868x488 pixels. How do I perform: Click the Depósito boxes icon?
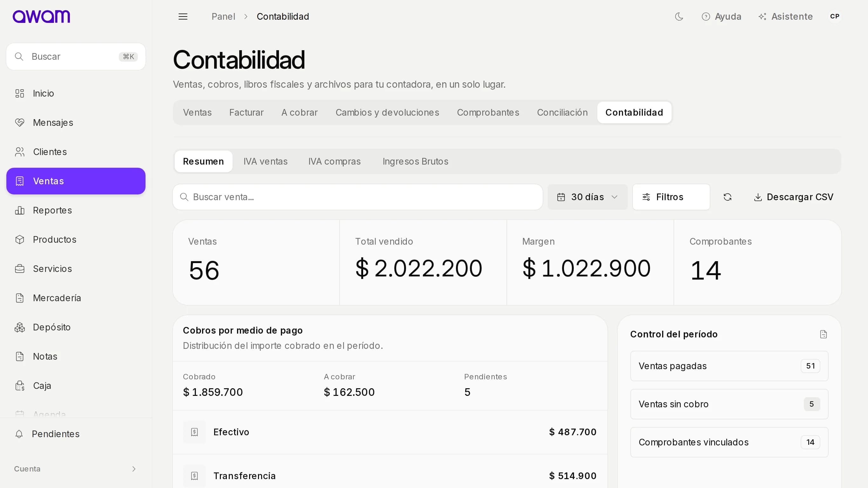tap(20, 327)
